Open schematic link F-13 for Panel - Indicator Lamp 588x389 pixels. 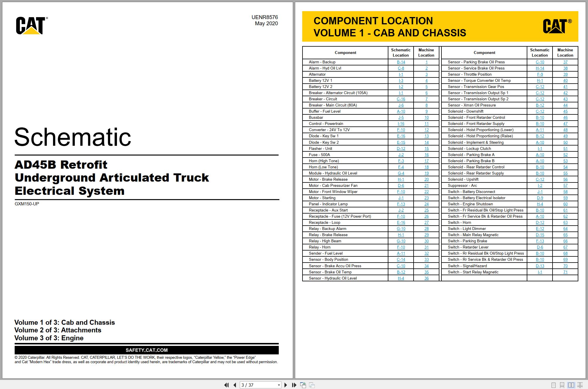tap(401, 204)
